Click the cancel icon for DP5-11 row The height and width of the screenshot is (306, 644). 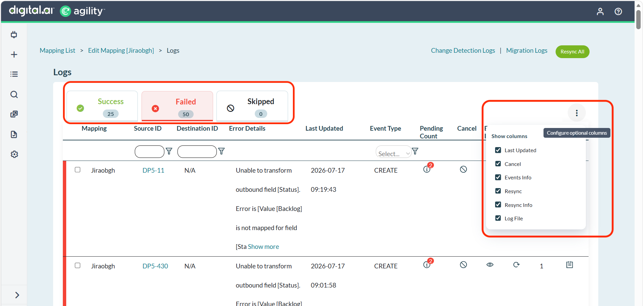click(463, 169)
